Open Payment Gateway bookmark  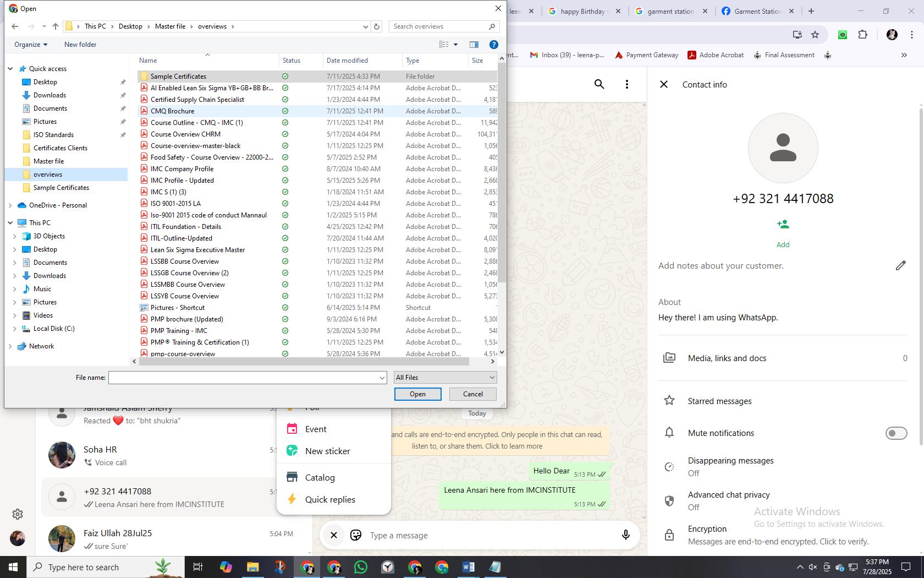click(646, 55)
